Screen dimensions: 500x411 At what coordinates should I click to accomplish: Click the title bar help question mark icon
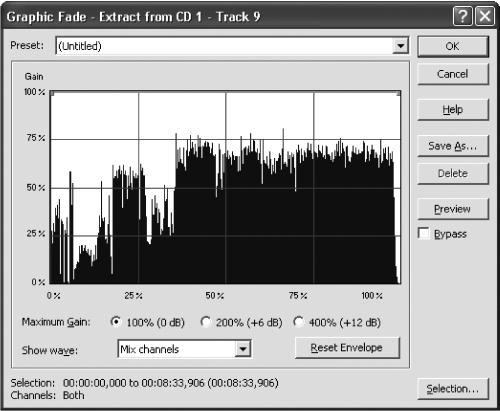[x=462, y=16]
